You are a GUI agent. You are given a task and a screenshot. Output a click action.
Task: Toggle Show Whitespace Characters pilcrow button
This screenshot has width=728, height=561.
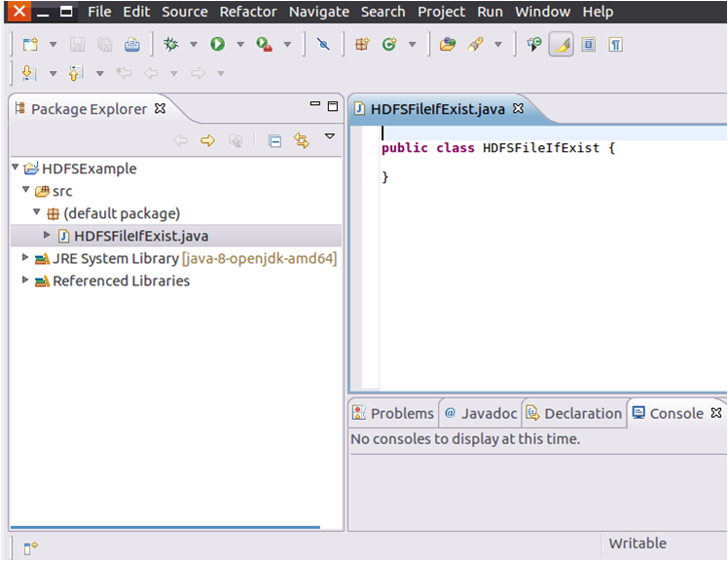click(x=616, y=45)
